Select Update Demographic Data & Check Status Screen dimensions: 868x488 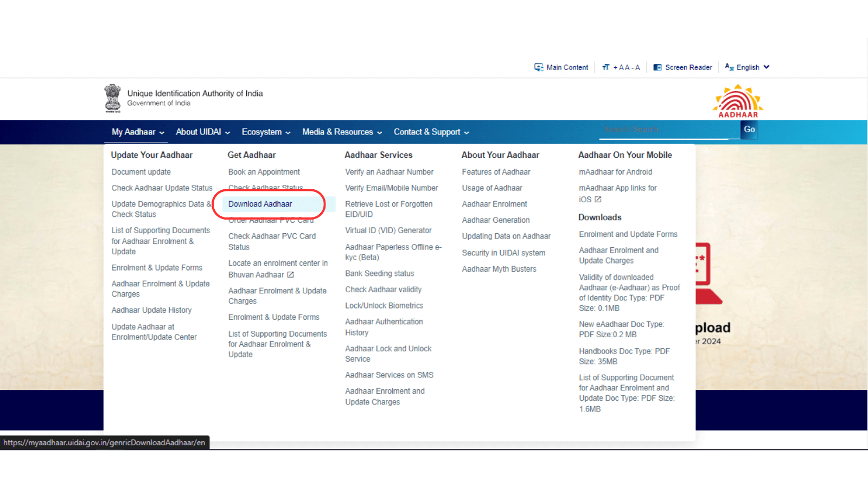tap(161, 209)
